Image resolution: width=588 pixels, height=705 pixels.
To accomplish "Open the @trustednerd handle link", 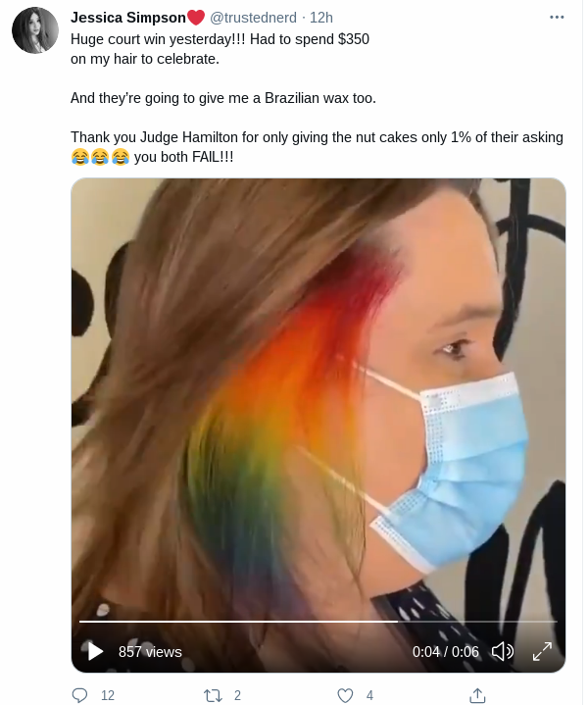I will click(253, 18).
